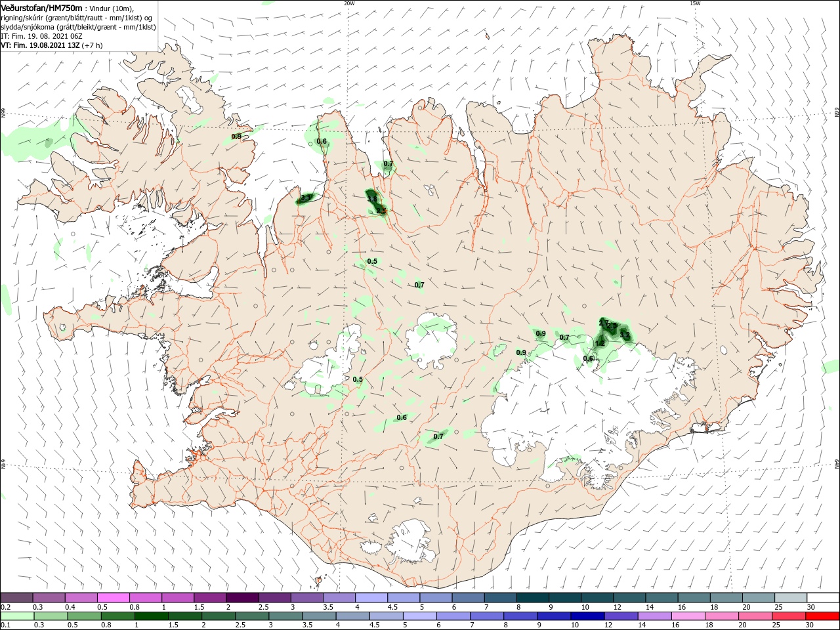Image resolution: width=840 pixels, height=630 pixels.
Task: Select the dark purple swatch labeled 2
Action: [x=242, y=598]
